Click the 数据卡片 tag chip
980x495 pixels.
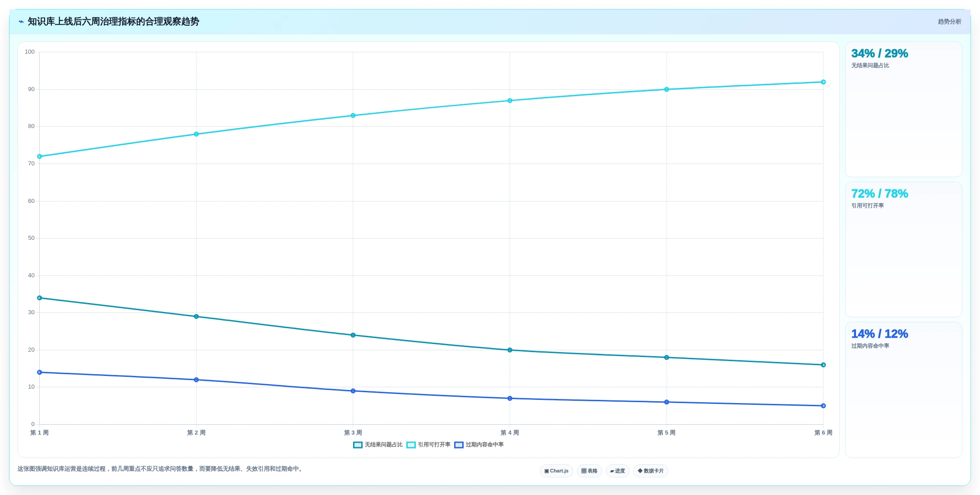(x=651, y=471)
